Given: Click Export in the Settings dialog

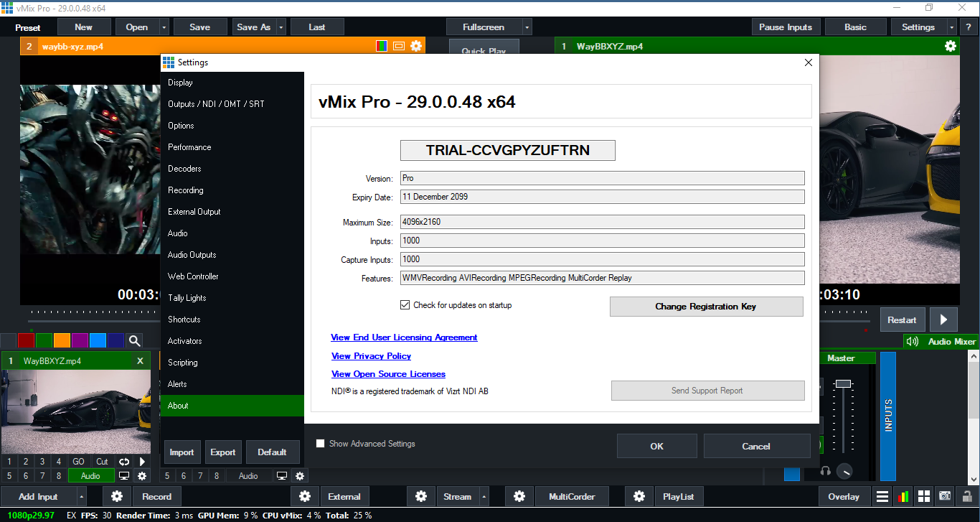Looking at the screenshot, I should pyautogui.click(x=222, y=452).
